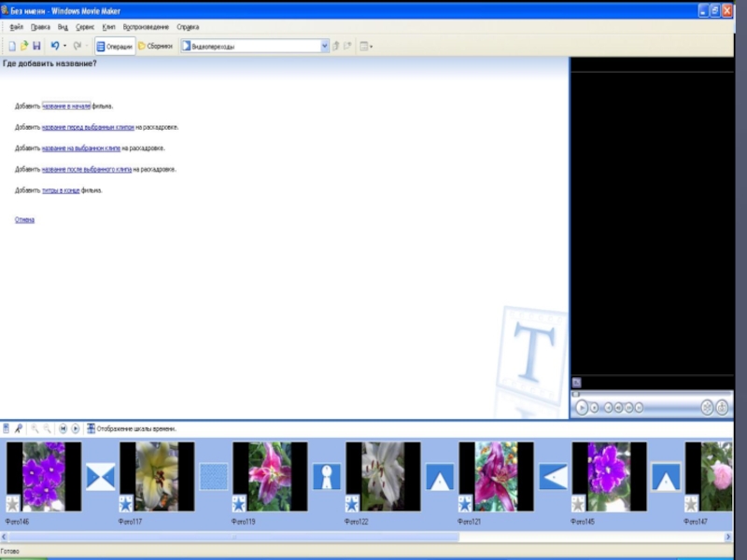This screenshot has width=747, height=560.
Task: Open the Правка menu
Action: [x=40, y=27]
